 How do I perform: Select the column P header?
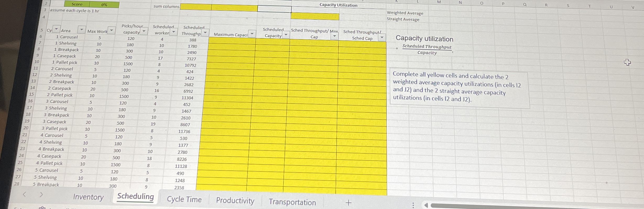[x=503, y=4]
